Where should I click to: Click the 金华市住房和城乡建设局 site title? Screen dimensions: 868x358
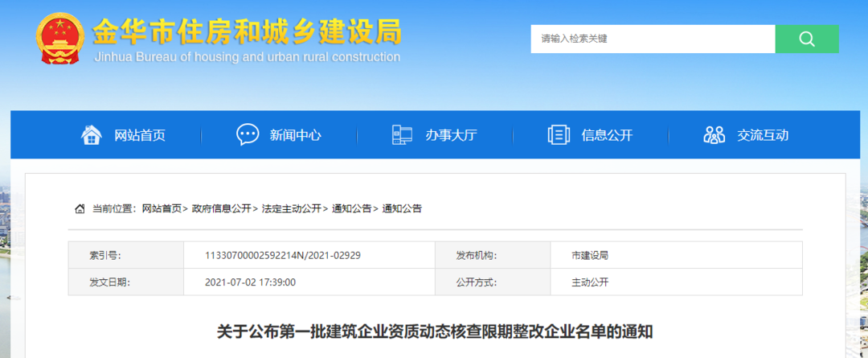(x=247, y=32)
